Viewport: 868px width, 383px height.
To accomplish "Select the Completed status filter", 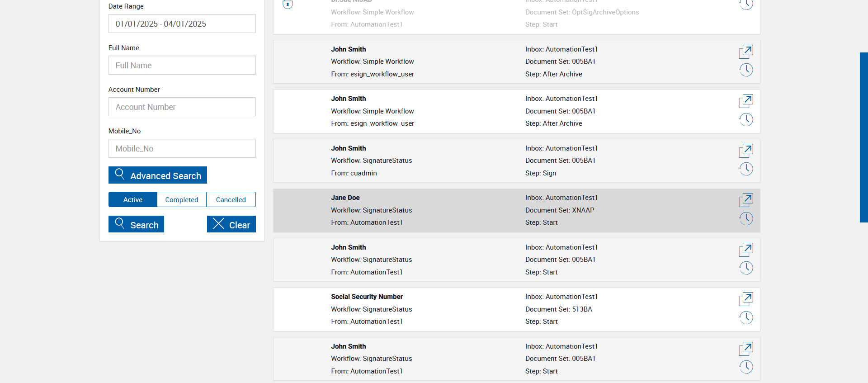I will (182, 200).
